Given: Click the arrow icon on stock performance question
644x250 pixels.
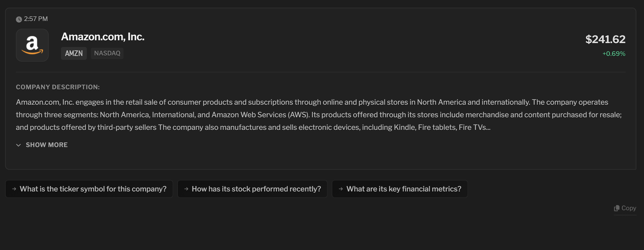Looking at the screenshot, I should pos(186,189).
